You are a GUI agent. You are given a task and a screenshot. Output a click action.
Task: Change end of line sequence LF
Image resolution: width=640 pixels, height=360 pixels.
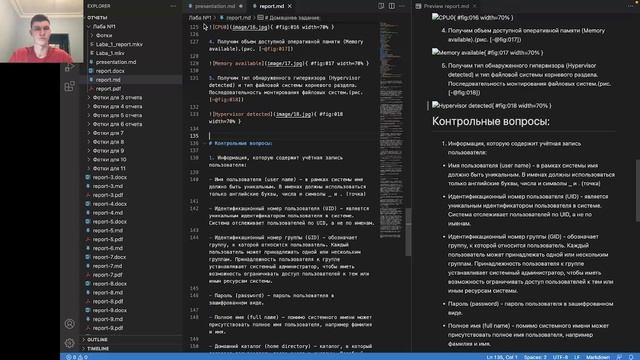[577, 357]
